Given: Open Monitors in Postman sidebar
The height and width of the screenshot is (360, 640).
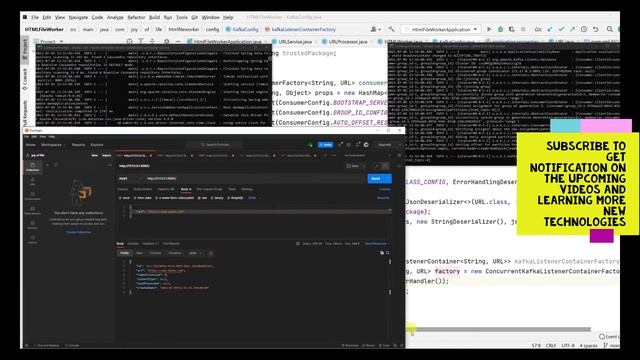Looking at the screenshot, I should 32,225.
